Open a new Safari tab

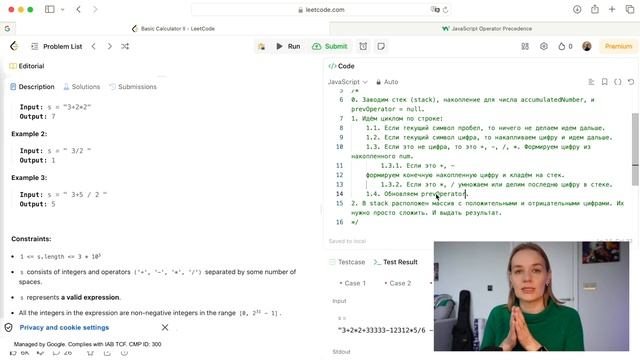[612, 9]
